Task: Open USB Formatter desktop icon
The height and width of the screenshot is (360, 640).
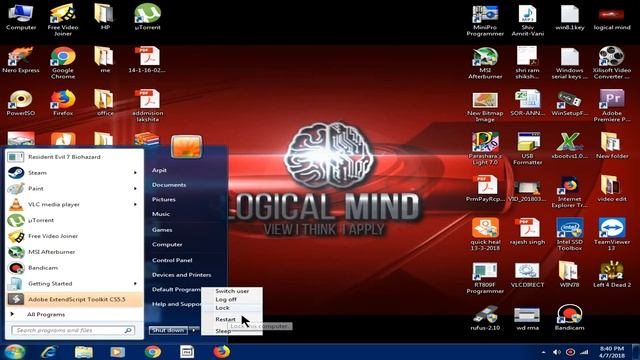Action: coord(527,149)
